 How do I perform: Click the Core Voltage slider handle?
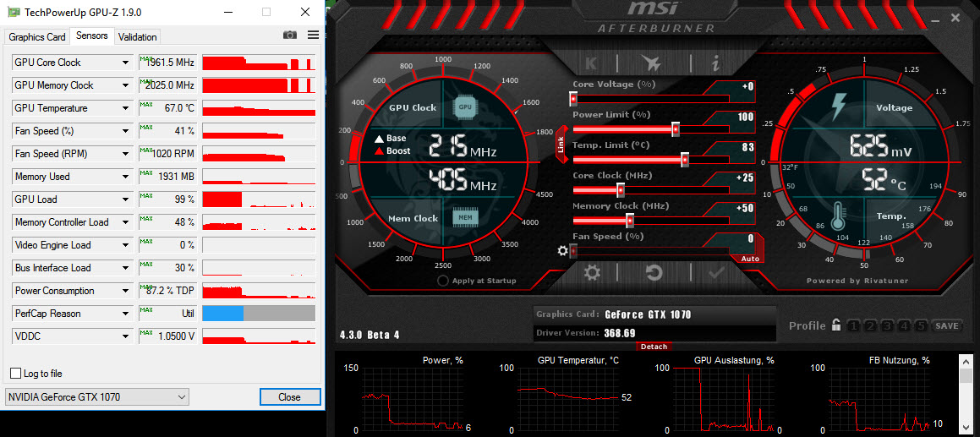point(573,99)
